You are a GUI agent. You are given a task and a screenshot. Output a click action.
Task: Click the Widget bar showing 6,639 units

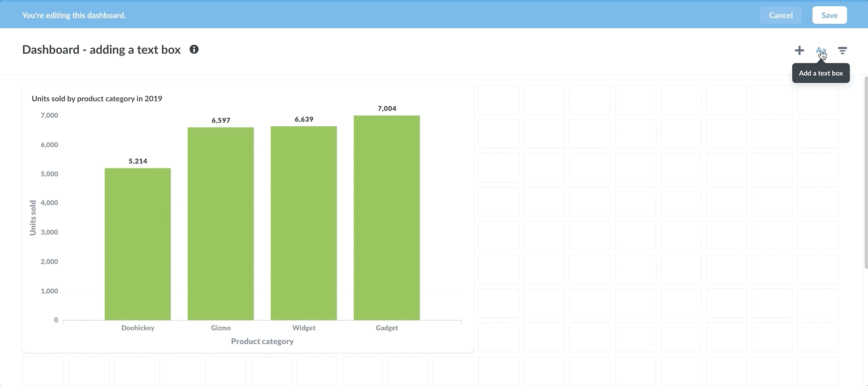click(304, 224)
